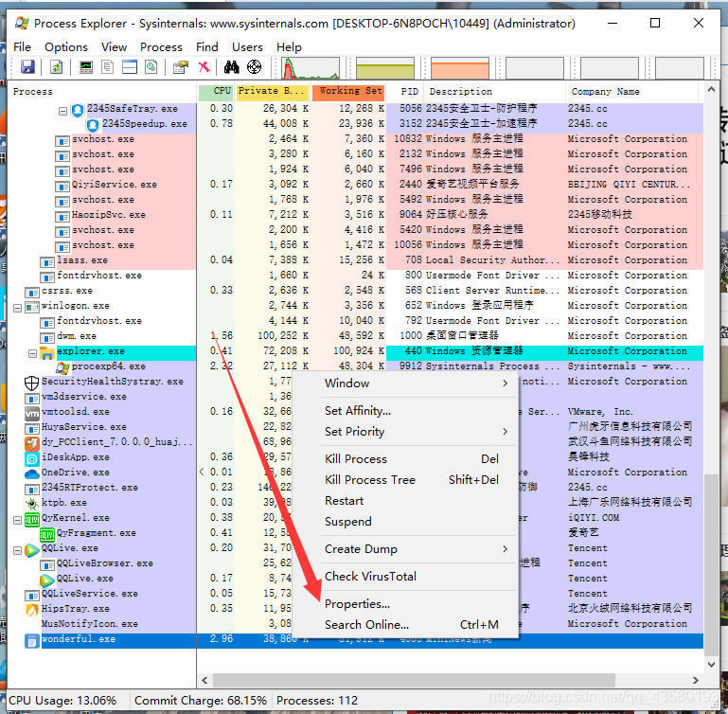The width and height of the screenshot is (728, 714).
Task: Click the commit history graph in toolbar
Action: tap(385, 68)
